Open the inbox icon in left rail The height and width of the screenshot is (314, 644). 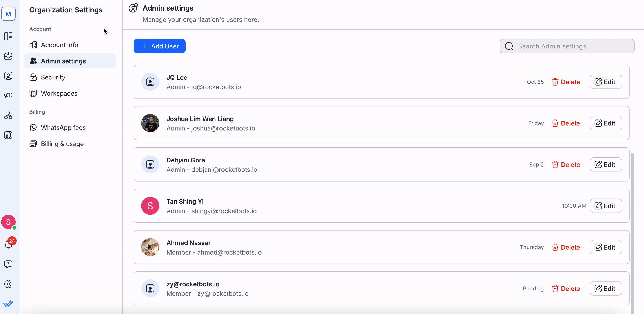(8, 56)
